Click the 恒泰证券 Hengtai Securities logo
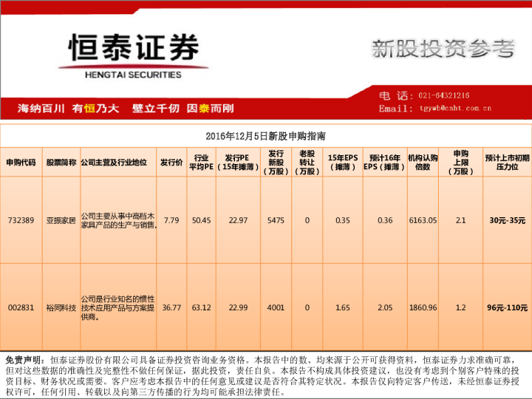The height and width of the screenshot is (399, 532). coord(133,56)
